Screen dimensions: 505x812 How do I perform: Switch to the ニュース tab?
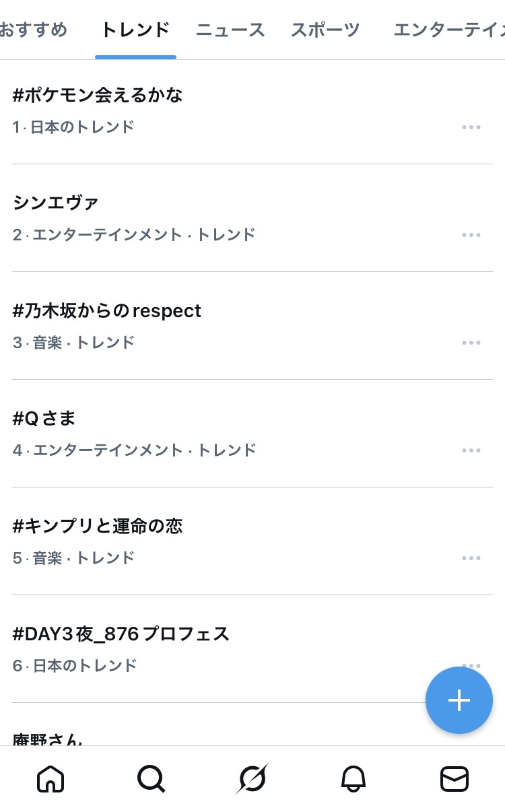[230, 30]
